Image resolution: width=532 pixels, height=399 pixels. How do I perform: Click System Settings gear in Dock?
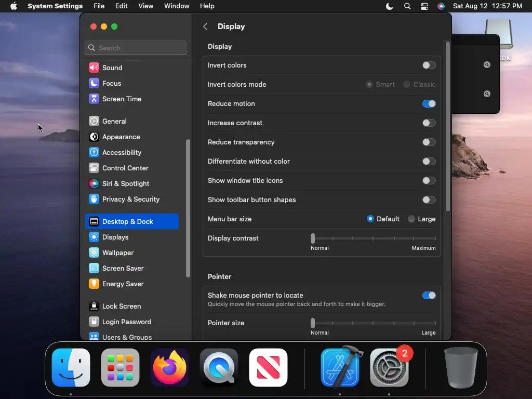389,367
